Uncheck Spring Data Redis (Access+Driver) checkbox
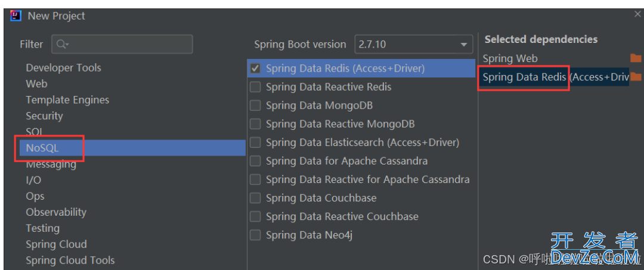644x270 pixels. (255, 69)
